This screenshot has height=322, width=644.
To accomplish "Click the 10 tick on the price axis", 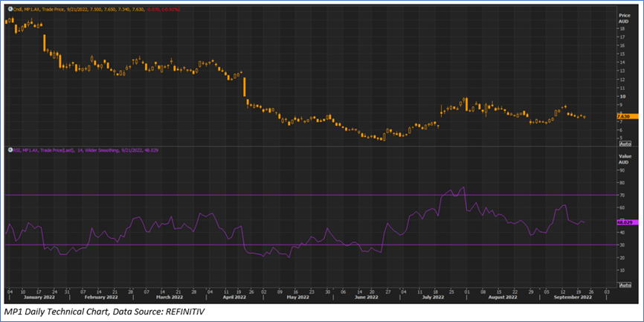I will (622, 96).
